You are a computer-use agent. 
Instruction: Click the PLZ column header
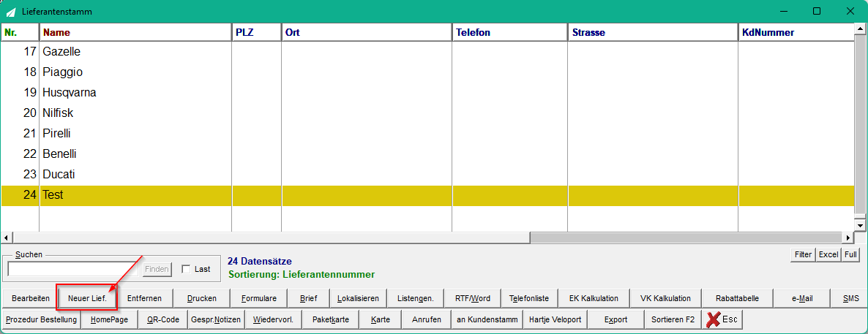click(x=256, y=32)
